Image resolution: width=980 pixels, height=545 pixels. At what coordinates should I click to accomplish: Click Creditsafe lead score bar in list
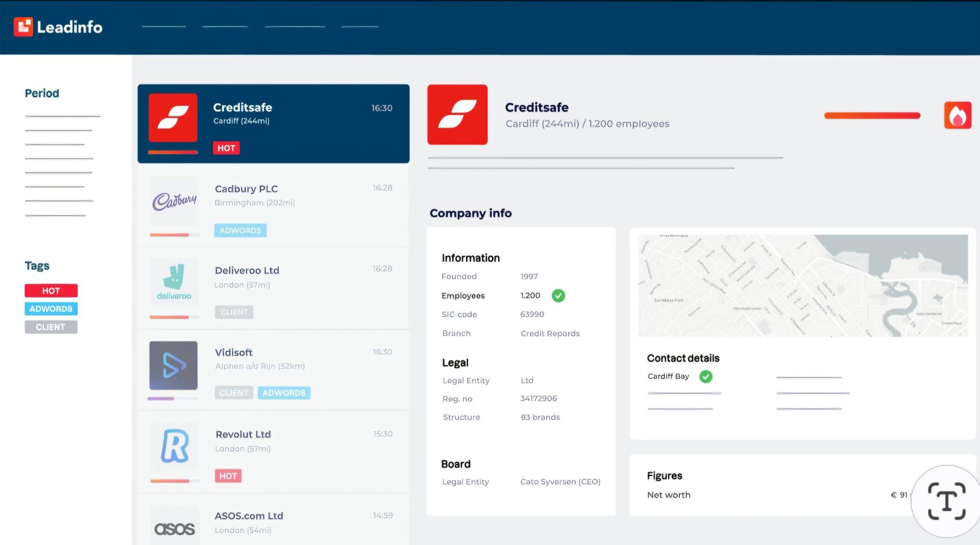pyautogui.click(x=173, y=152)
